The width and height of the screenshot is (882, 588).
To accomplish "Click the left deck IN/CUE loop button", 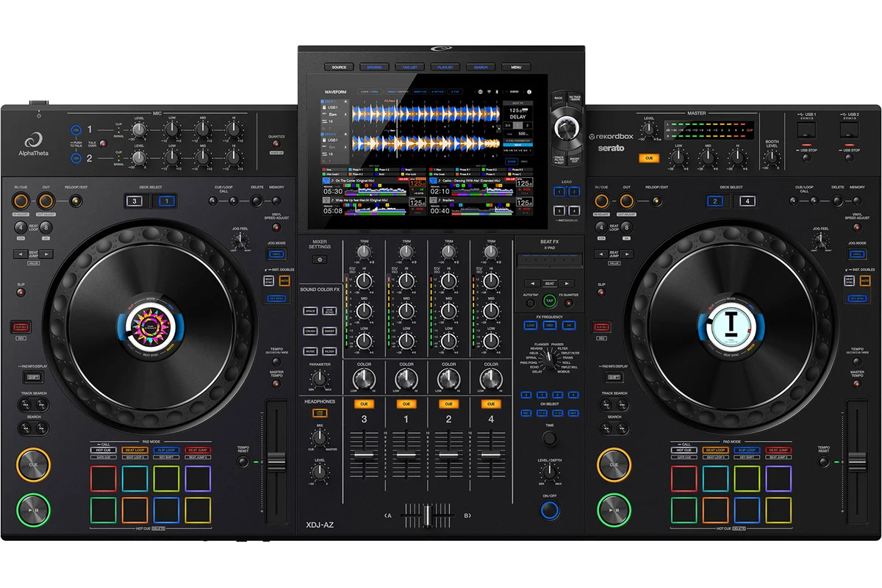I will (21, 201).
